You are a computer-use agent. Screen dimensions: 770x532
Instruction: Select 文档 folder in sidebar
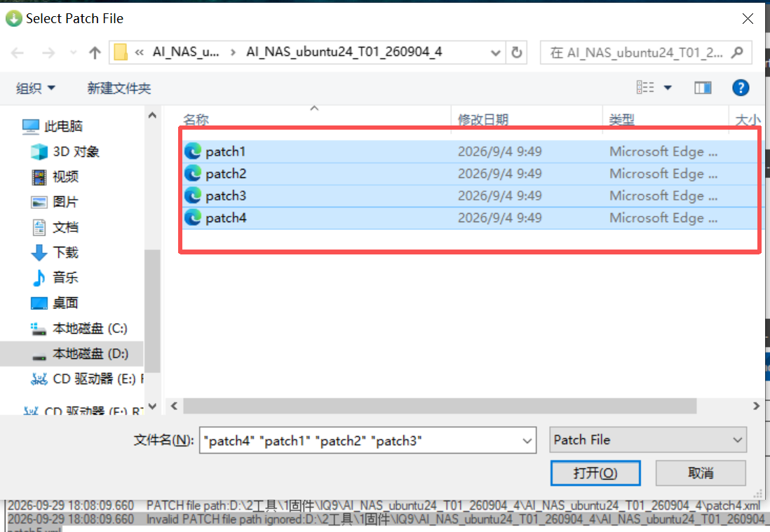pos(65,227)
